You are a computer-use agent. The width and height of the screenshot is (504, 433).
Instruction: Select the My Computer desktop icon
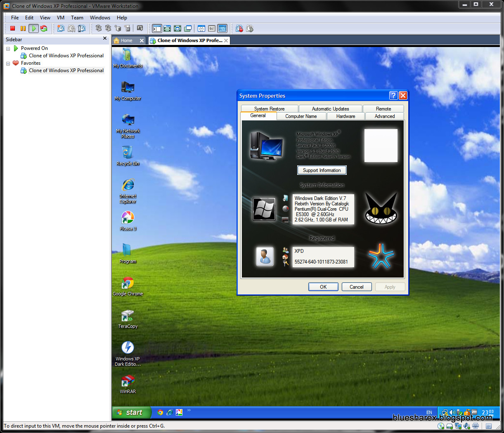point(128,91)
